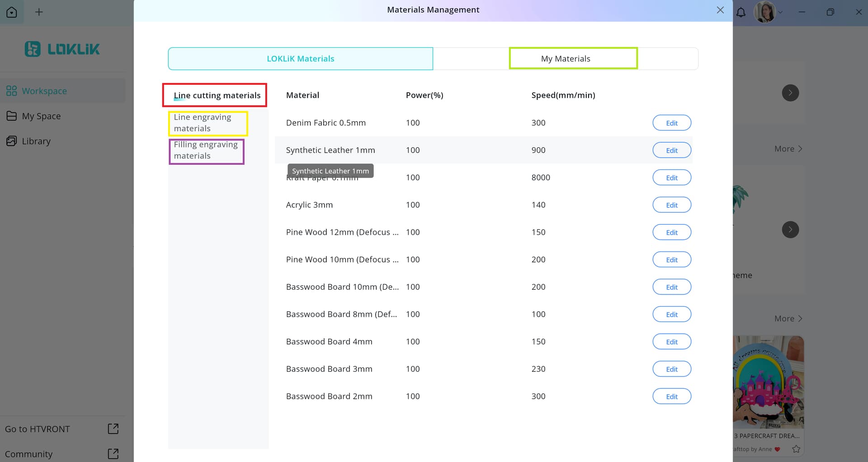The image size is (868, 462).
Task: Click the user profile avatar
Action: pos(764,12)
